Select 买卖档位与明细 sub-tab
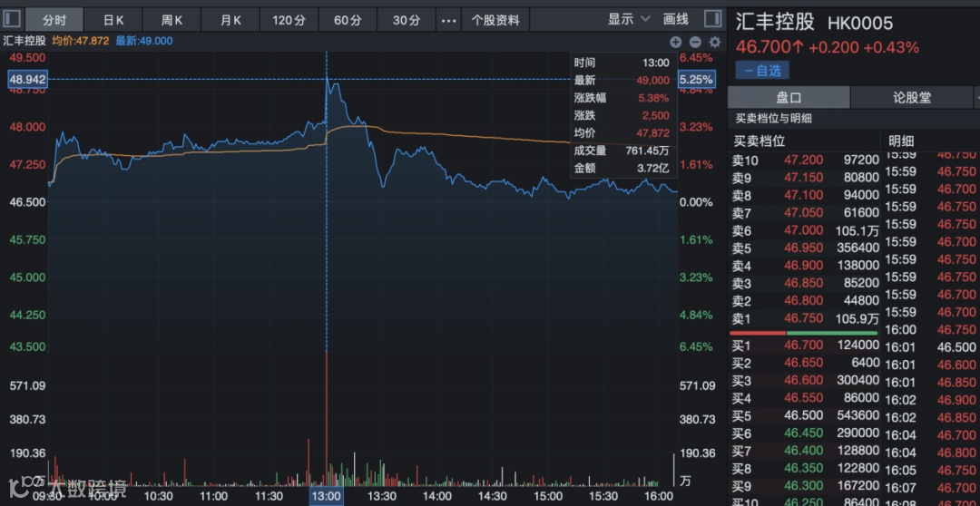 [773, 119]
